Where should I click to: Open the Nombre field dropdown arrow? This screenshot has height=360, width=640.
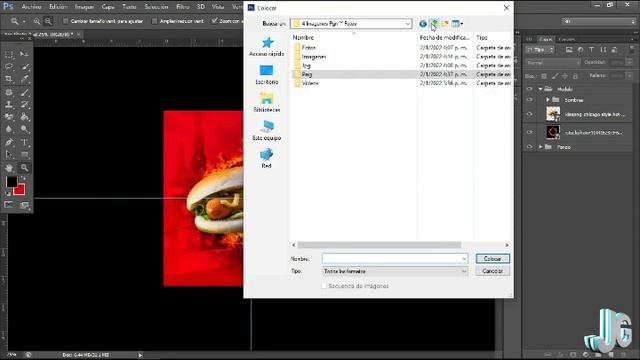pos(464,259)
